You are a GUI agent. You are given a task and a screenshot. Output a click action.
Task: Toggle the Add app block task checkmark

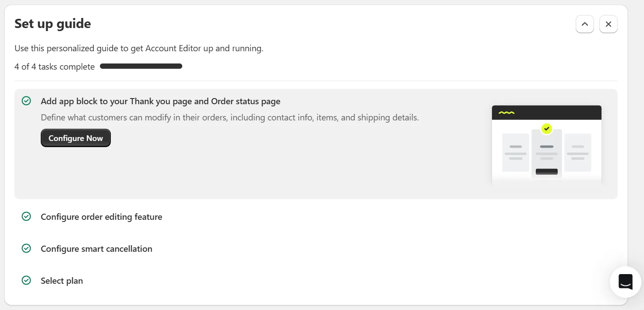26,101
